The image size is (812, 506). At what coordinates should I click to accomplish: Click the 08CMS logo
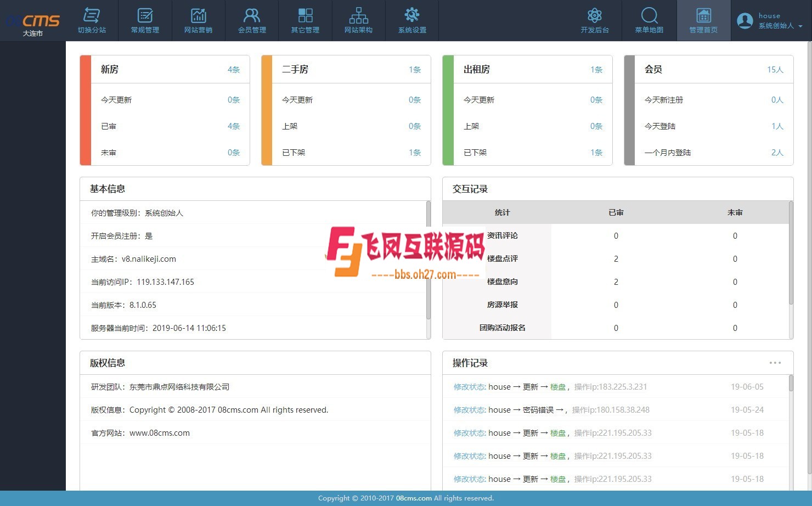click(x=33, y=21)
